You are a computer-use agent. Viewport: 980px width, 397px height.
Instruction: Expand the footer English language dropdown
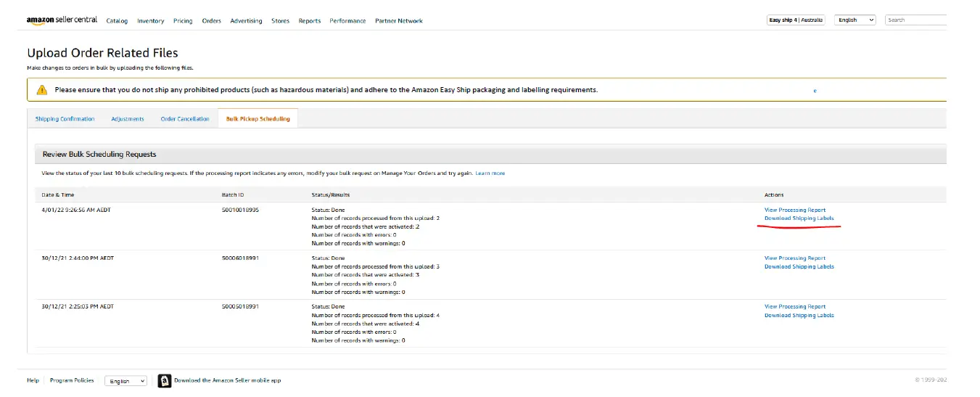tap(125, 381)
